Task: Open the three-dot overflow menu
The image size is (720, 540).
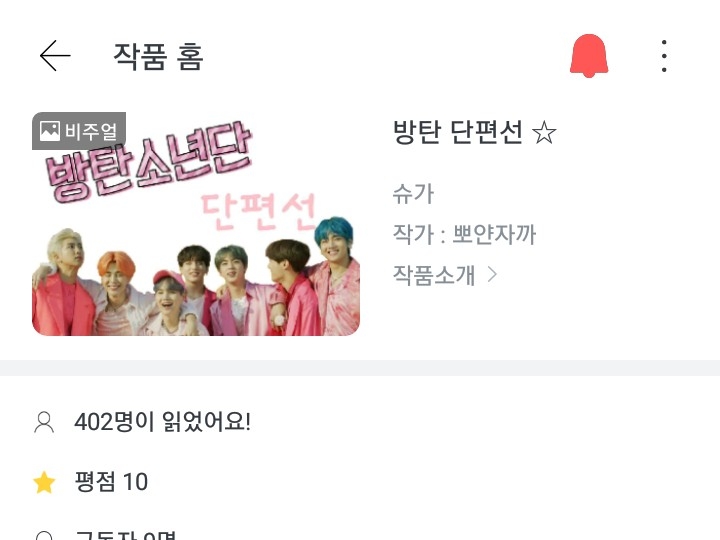Action: (x=664, y=56)
